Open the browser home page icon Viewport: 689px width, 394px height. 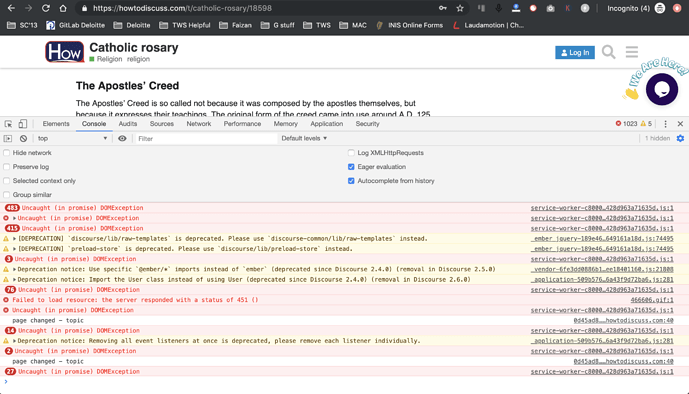[x=63, y=8]
